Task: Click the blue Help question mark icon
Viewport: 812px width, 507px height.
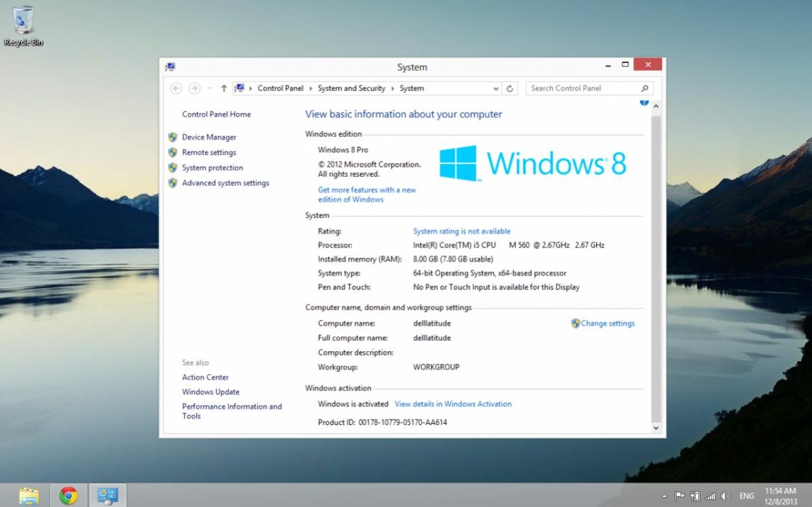Action: pos(644,102)
